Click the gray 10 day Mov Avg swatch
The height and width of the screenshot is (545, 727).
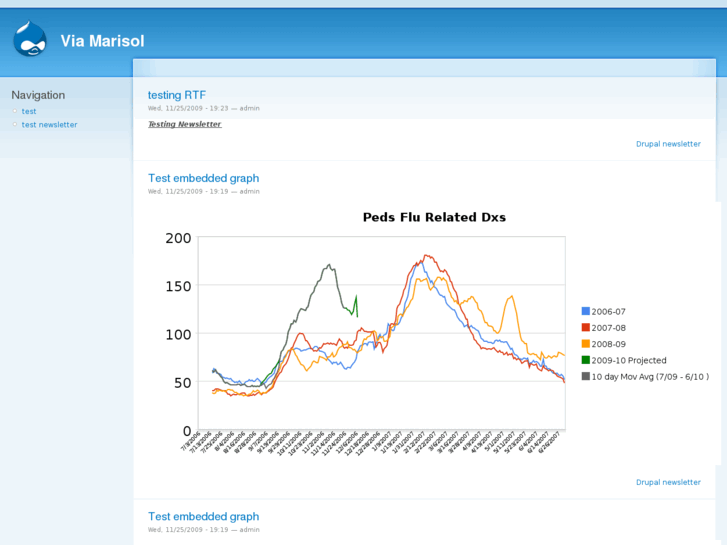[x=586, y=377]
